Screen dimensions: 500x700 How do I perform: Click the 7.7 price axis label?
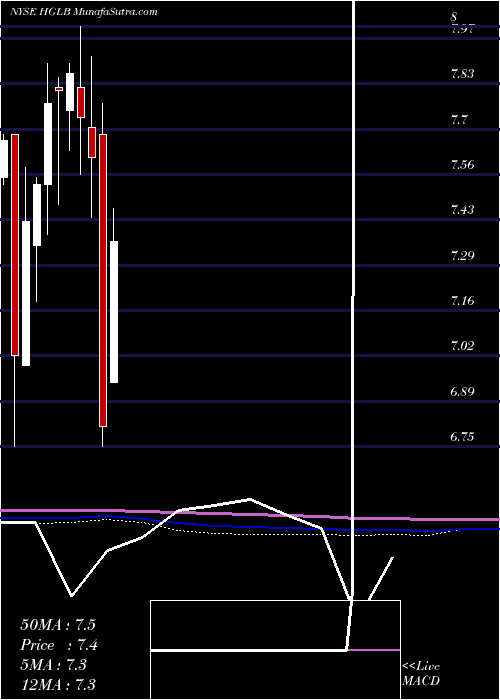[459, 120]
